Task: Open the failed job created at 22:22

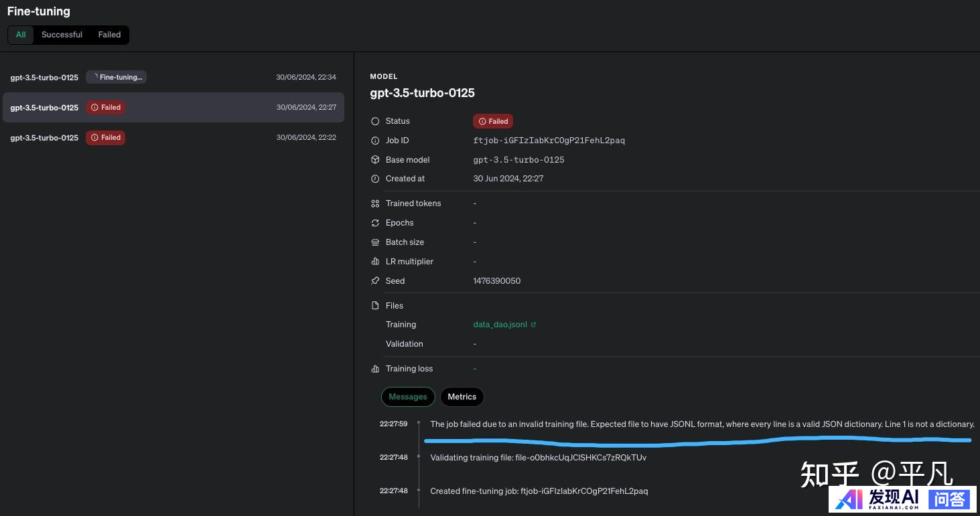Action: pos(173,137)
